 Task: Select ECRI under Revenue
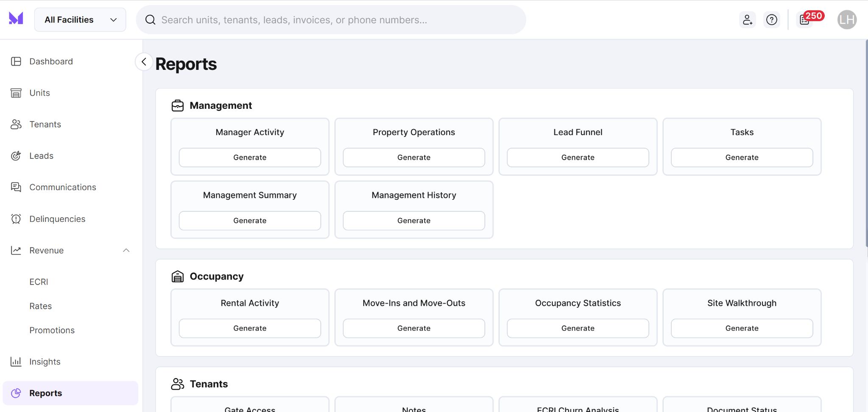39,282
